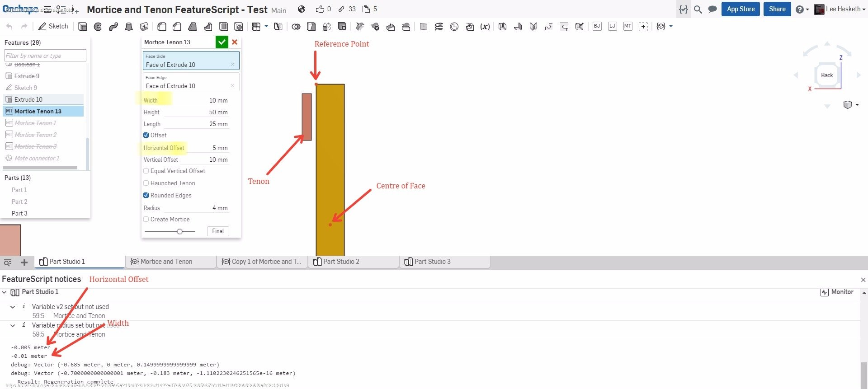Select the Boolean tool
868x389 pixels.
click(x=296, y=27)
